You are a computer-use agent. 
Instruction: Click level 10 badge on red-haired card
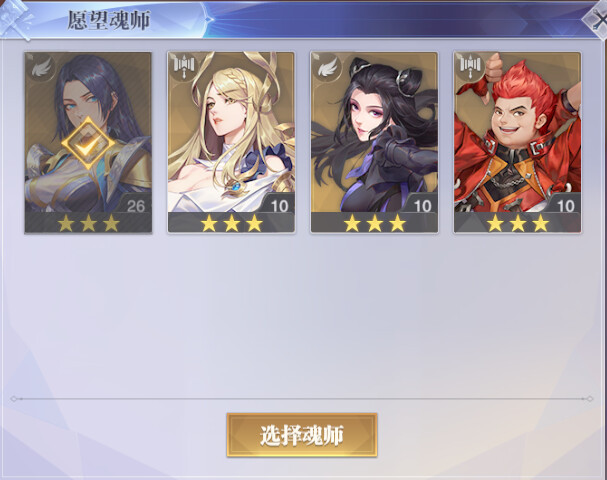click(x=565, y=206)
